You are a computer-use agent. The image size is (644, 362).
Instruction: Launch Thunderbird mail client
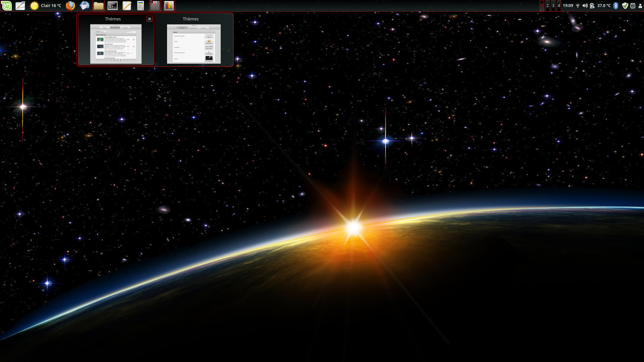point(85,5)
